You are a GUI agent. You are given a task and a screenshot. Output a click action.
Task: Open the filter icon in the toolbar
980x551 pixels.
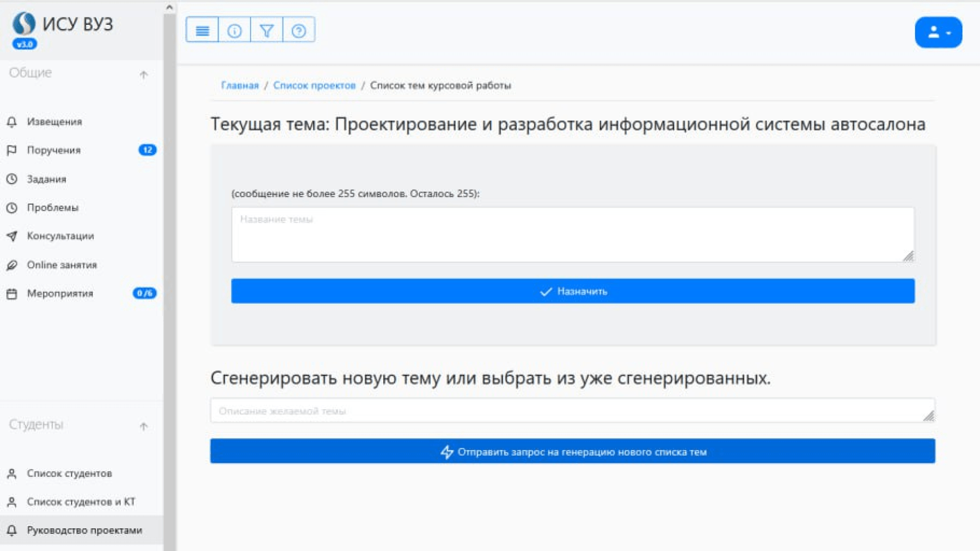pyautogui.click(x=266, y=30)
